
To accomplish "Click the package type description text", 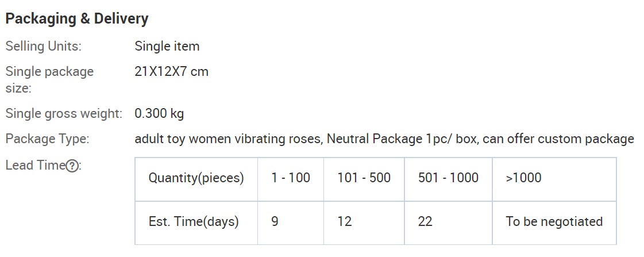I will [x=384, y=139].
